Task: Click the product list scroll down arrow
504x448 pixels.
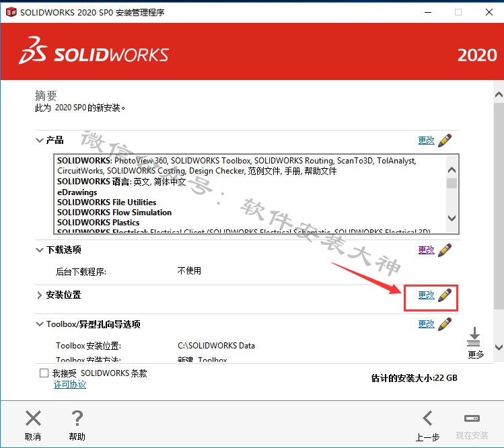Action: [x=452, y=218]
